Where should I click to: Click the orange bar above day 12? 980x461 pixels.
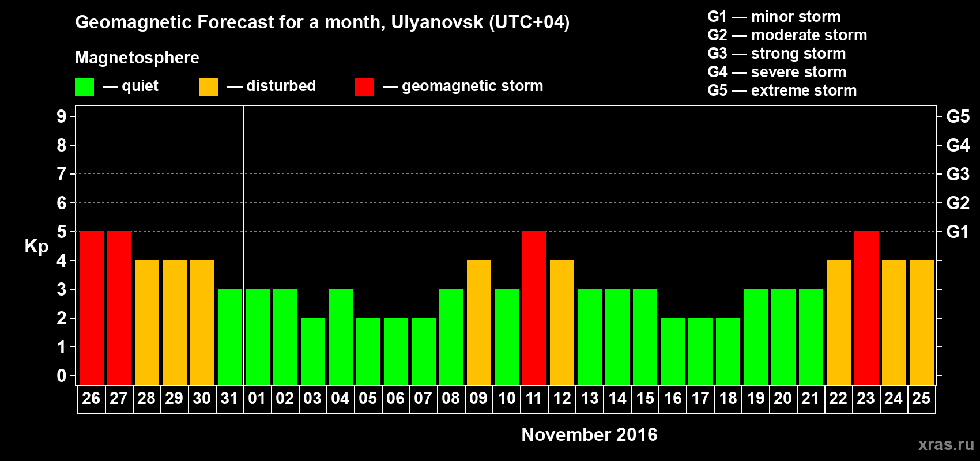coord(562,323)
